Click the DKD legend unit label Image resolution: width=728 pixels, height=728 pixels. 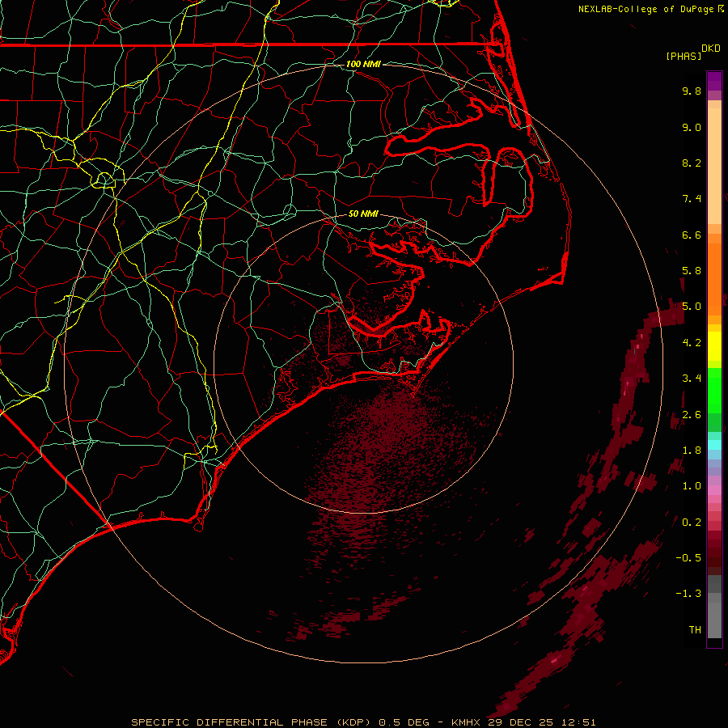[711, 49]
